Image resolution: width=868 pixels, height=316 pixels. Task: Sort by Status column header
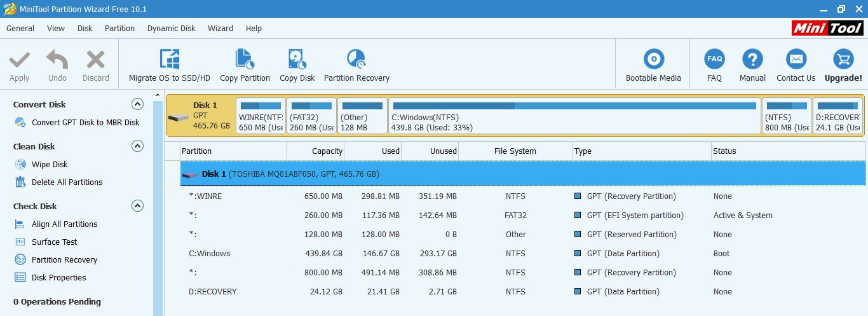pyautogui.click(x=788, y=151)
